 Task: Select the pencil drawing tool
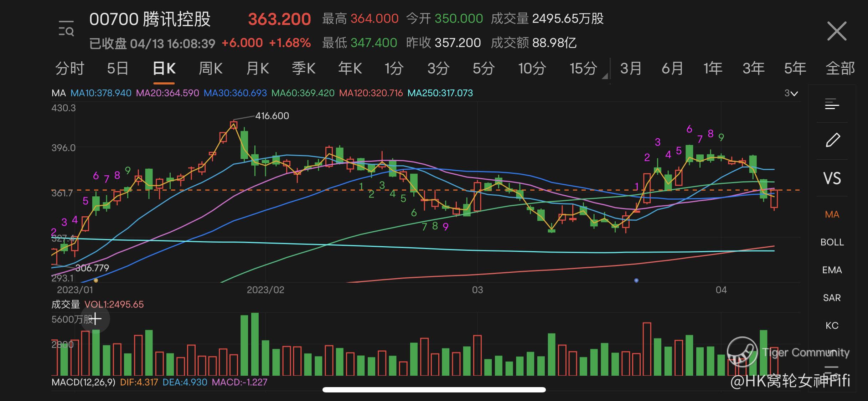[x=832, y=140]
